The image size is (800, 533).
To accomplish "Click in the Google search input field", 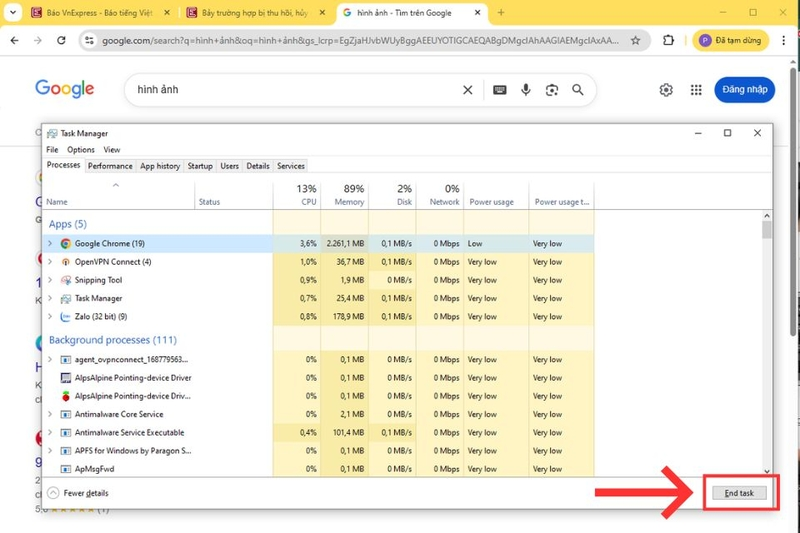I will [x=296, y=90].
